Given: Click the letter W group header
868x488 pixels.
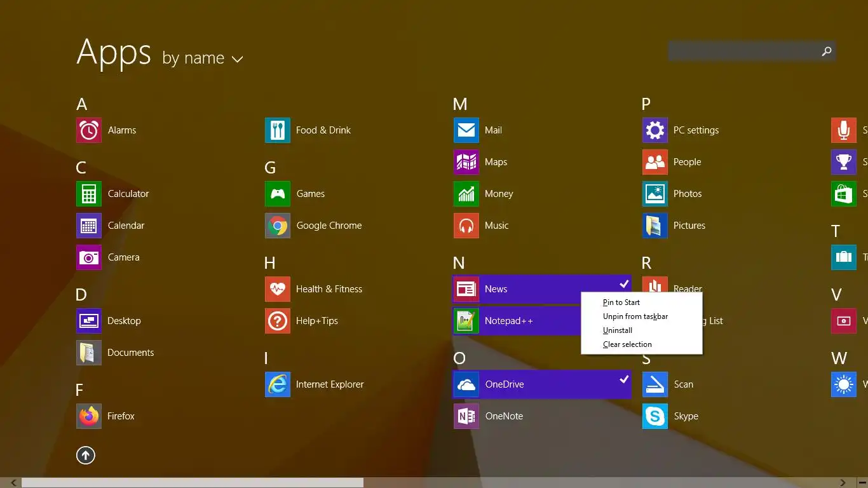Looking at the screenshot, I should click(839, 358).
